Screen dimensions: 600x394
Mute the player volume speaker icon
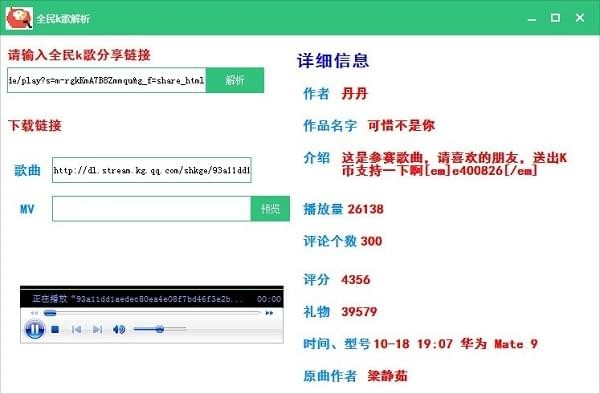119,329
